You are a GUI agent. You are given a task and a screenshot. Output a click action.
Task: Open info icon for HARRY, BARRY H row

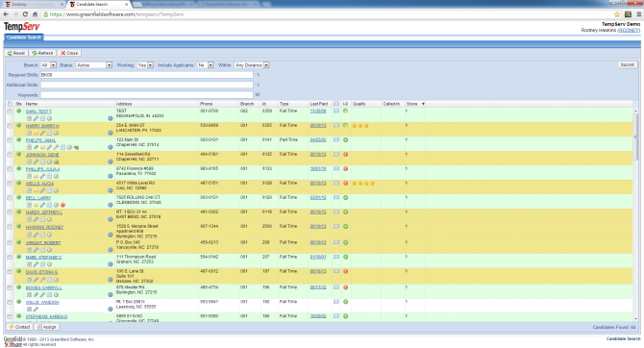coord(111,133)
